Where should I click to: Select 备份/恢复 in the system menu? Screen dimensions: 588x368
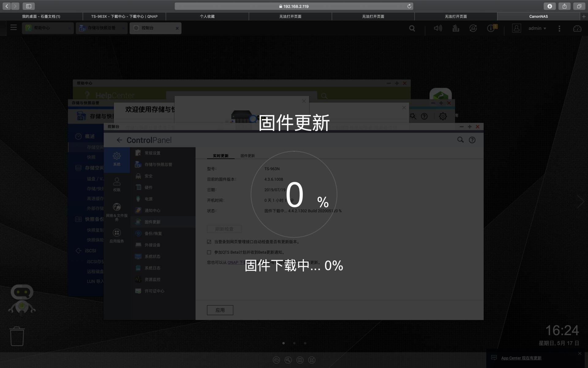pos(153,233)
